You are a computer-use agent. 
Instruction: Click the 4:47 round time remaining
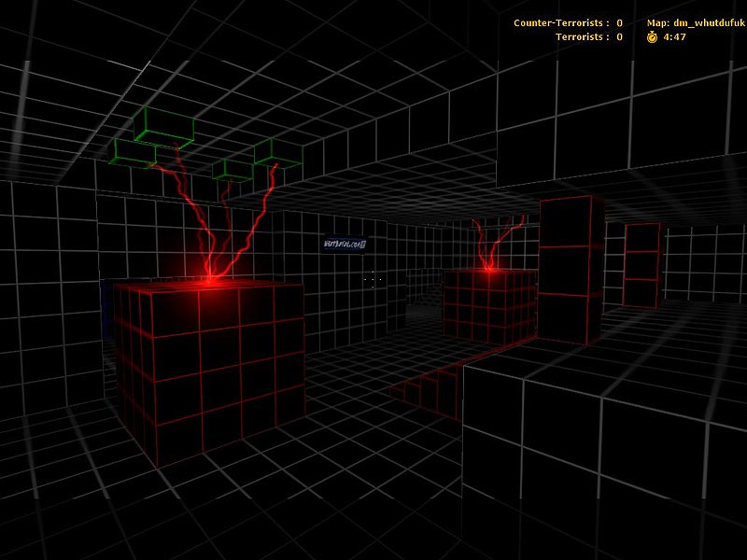(x=674, y=37)
